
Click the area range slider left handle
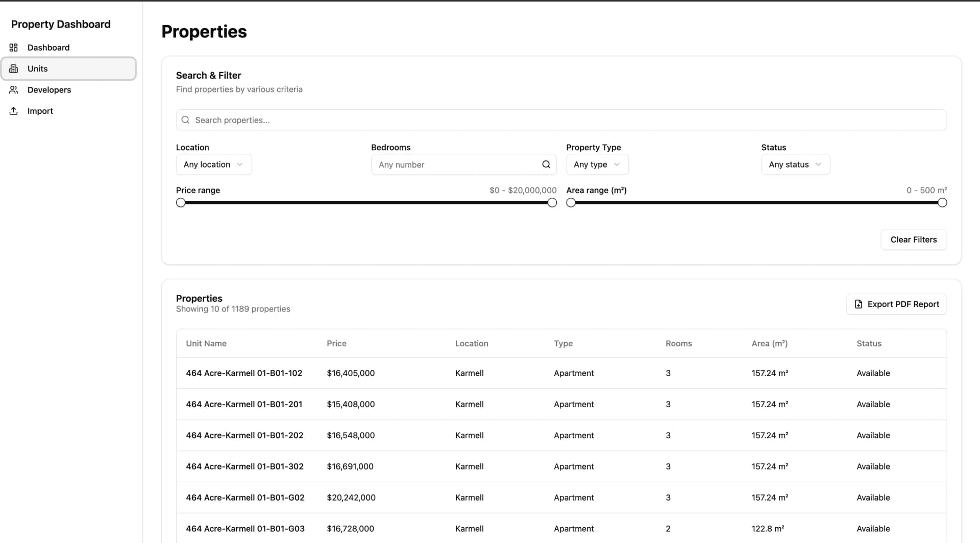click(x=571, y=202)
